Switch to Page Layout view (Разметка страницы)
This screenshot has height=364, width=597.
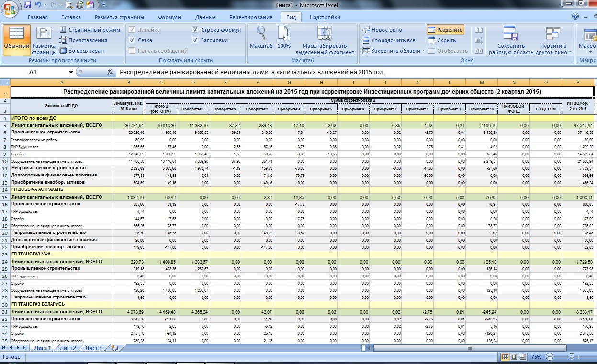(44, 40)
